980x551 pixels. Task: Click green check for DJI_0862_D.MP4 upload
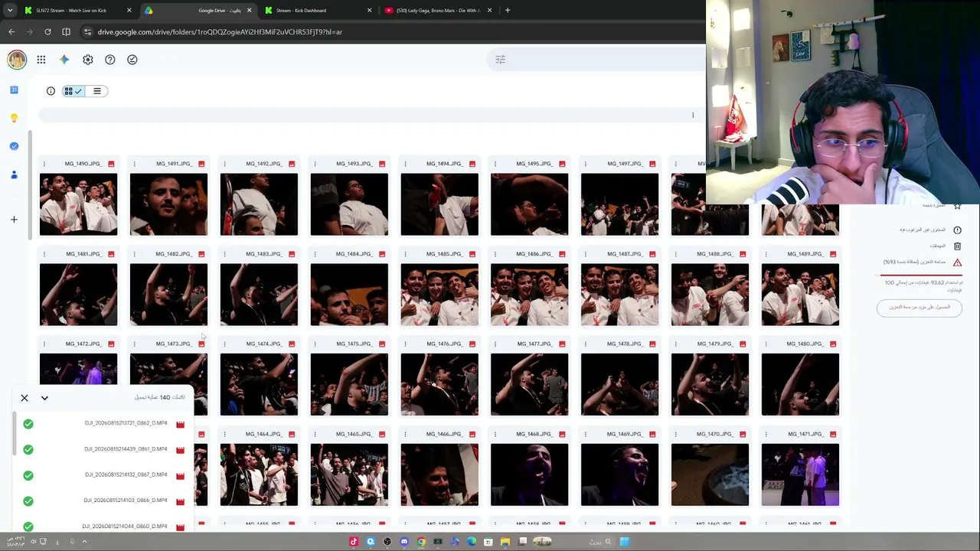click(28, 424)
